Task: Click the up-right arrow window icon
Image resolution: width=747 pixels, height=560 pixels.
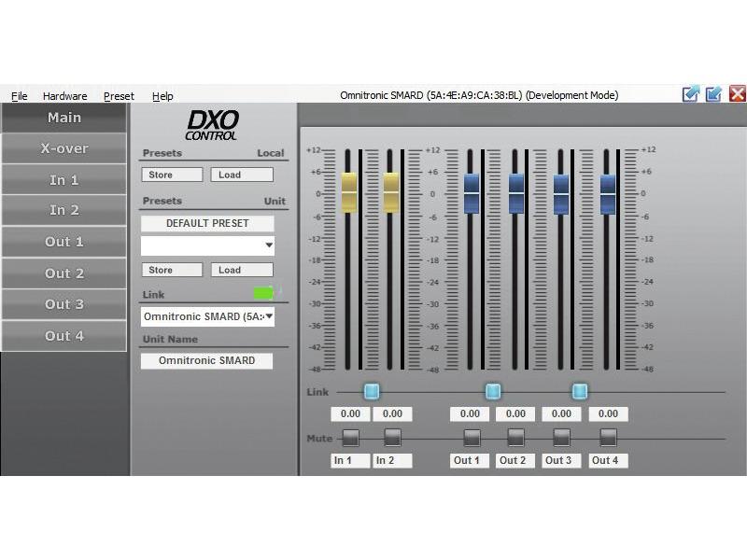Action: [x=691, y=93]
